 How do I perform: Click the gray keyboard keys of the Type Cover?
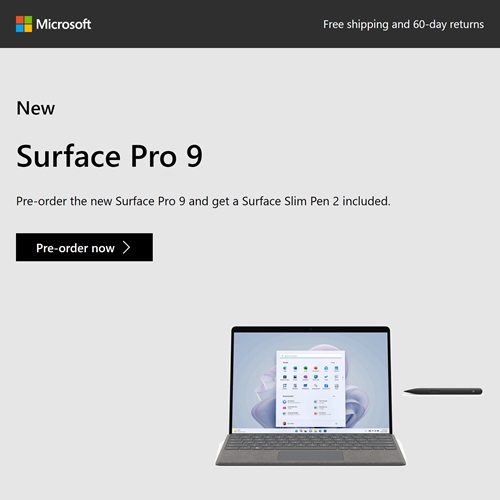[310, 442]
